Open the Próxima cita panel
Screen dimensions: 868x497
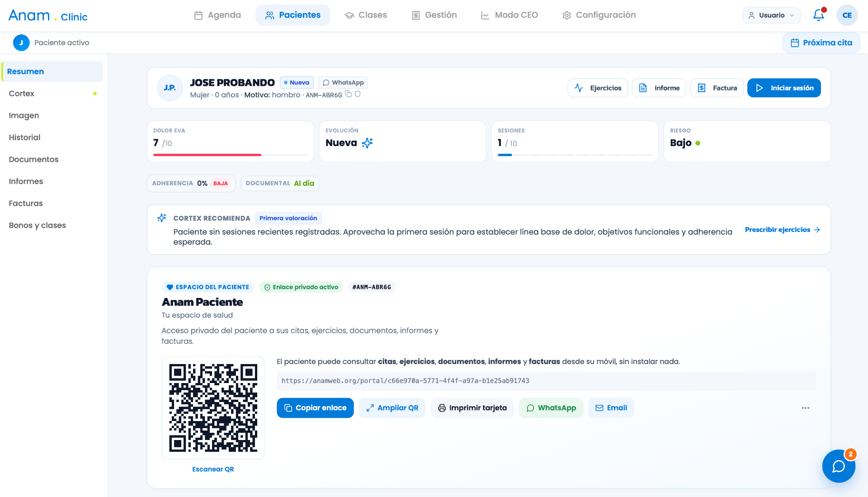point(821,43)
